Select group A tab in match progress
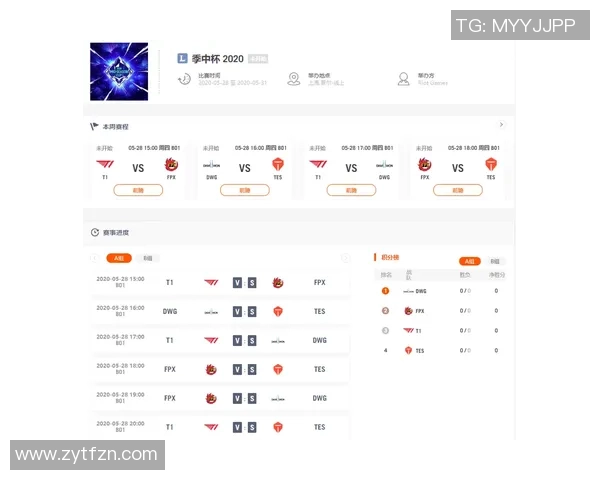Viewport: 600px width, 480px height. click(119, 258)
